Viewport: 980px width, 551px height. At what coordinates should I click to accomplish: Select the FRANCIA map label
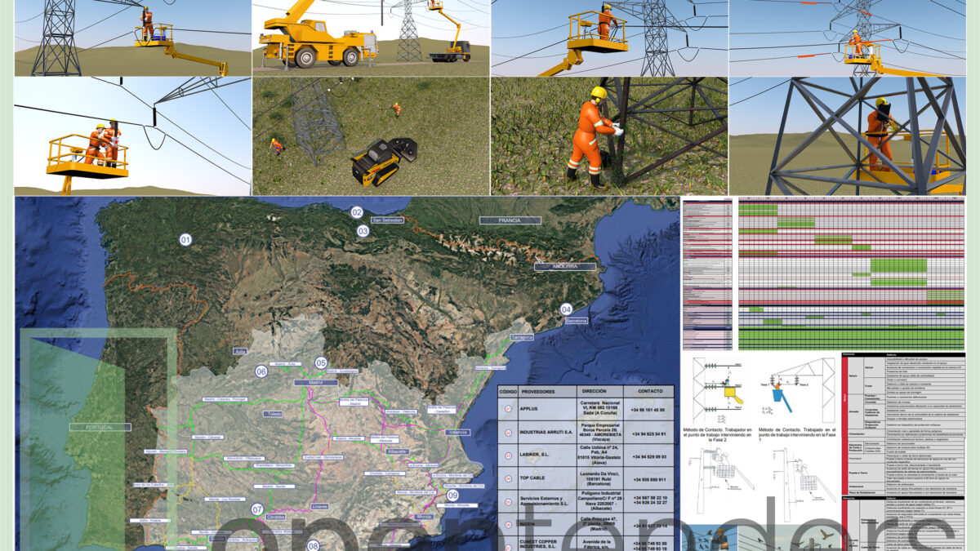(510, 220)
